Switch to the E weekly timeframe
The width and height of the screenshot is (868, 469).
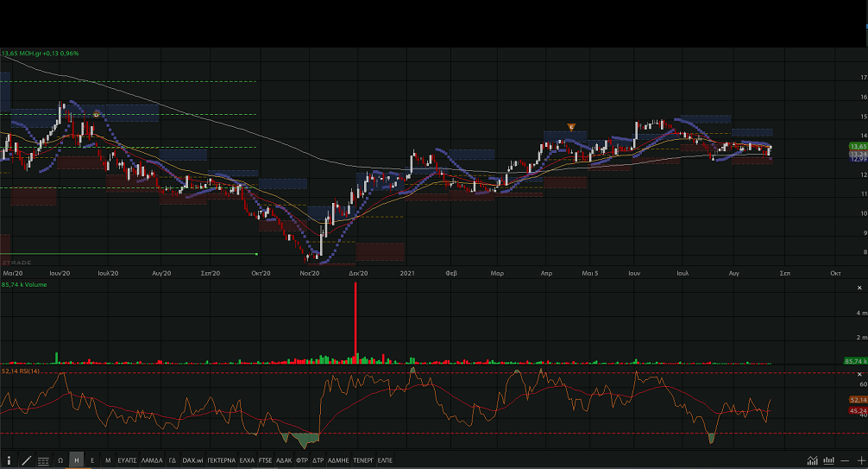pyautogui.click(x=92, y=460)
